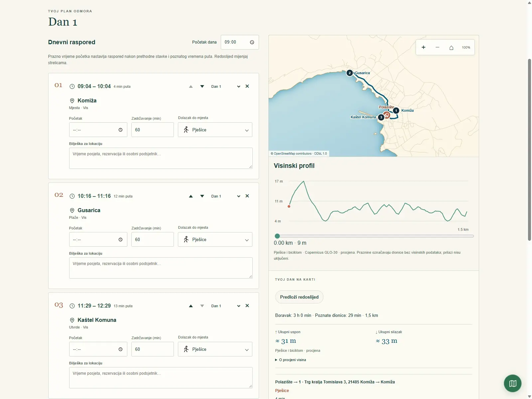Move Gusarica stop down in order
532x399 pixels.
(x=202, y=196)
